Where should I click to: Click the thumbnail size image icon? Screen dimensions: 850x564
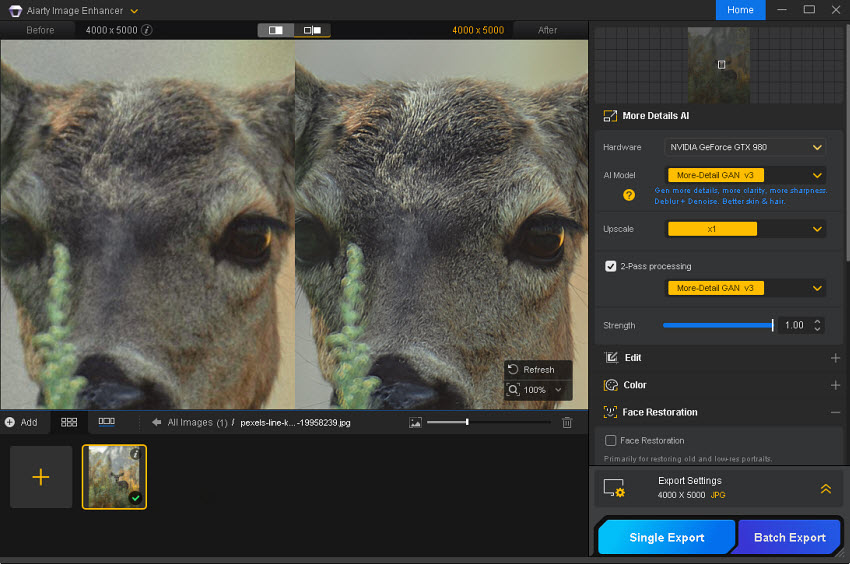coord(415,422)
